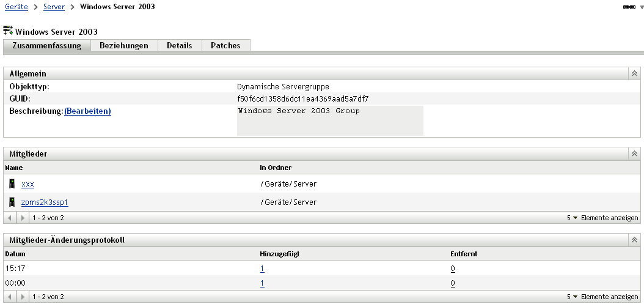The height and width of the screenshot is (304, 644).
Task: Open the zpms2k3ssp1 member link
Action: coord(45,202)
